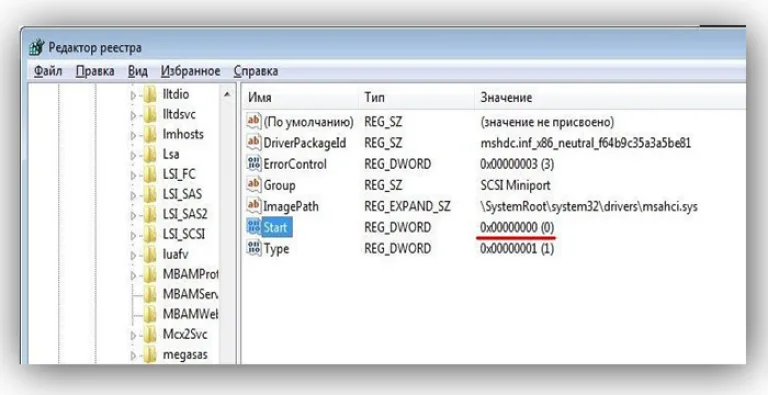The width and height of the screenshot is (768, 395).
Task: Select the megasas folder icon
Action: pos(150,354)
